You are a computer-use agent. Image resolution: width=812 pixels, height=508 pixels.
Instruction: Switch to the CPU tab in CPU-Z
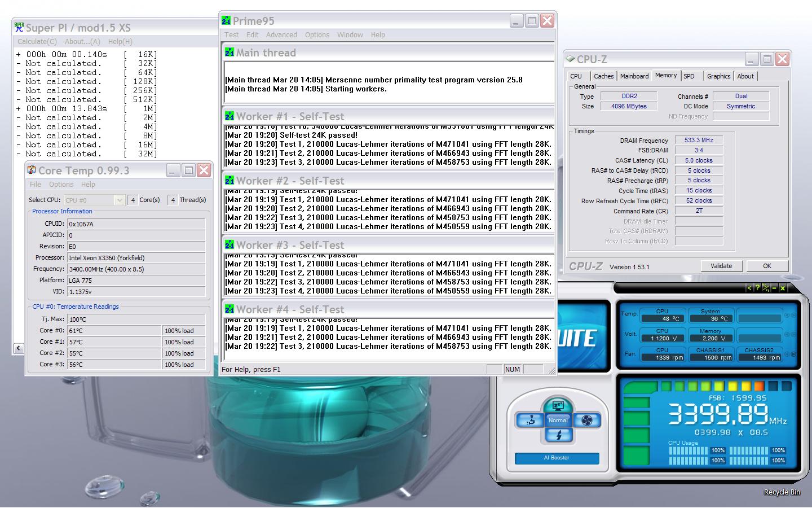click(576, 76)
